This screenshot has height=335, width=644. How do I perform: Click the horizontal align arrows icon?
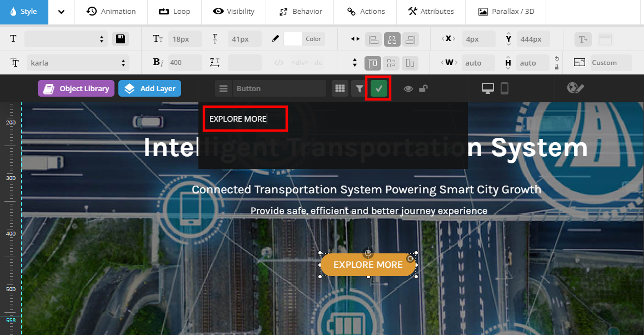coord(355,39)
